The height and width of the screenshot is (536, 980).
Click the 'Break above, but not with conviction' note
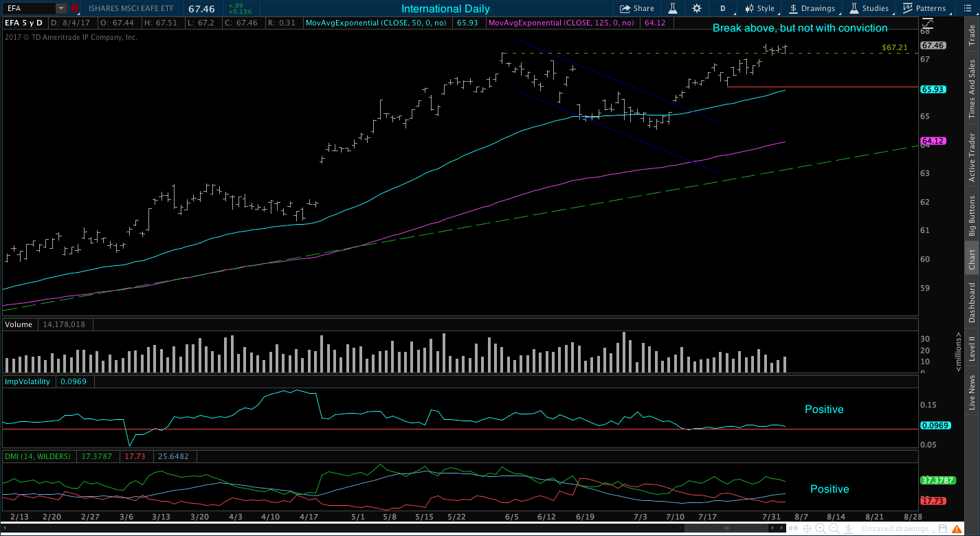(x=800, y=28)
